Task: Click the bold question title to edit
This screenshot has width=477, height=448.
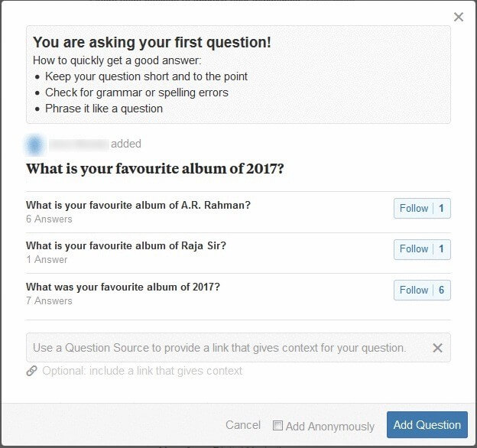Action: [x=155, y=168]
